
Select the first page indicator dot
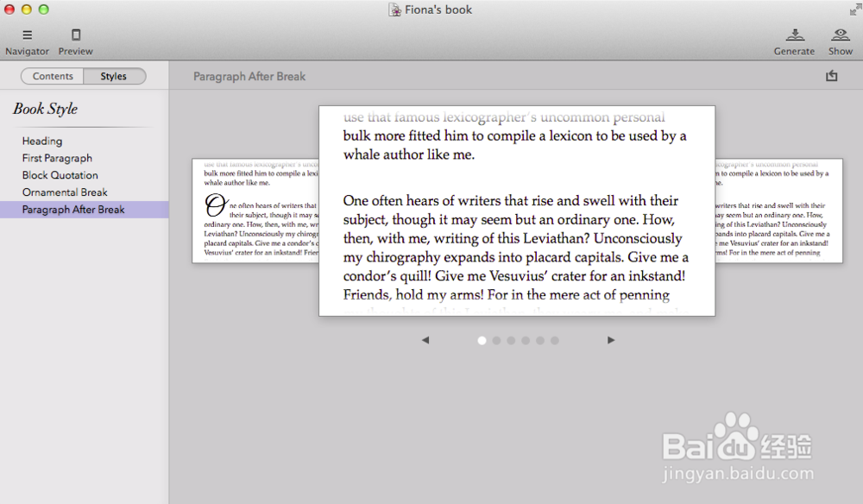(482, 341)
